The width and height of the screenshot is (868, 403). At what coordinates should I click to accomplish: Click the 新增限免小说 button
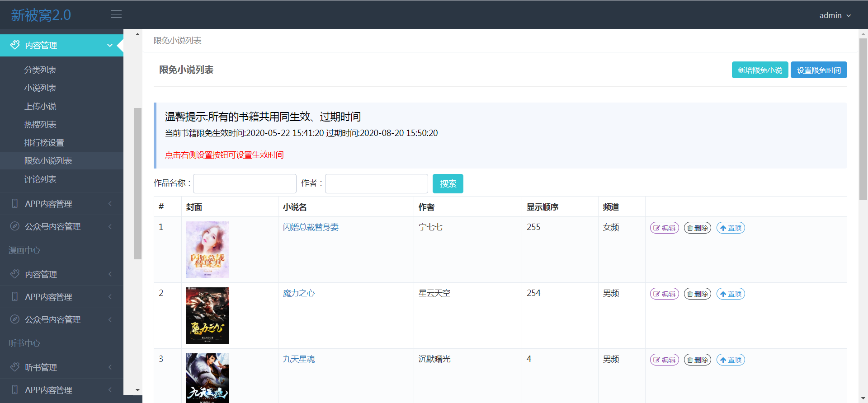point(759,70)
